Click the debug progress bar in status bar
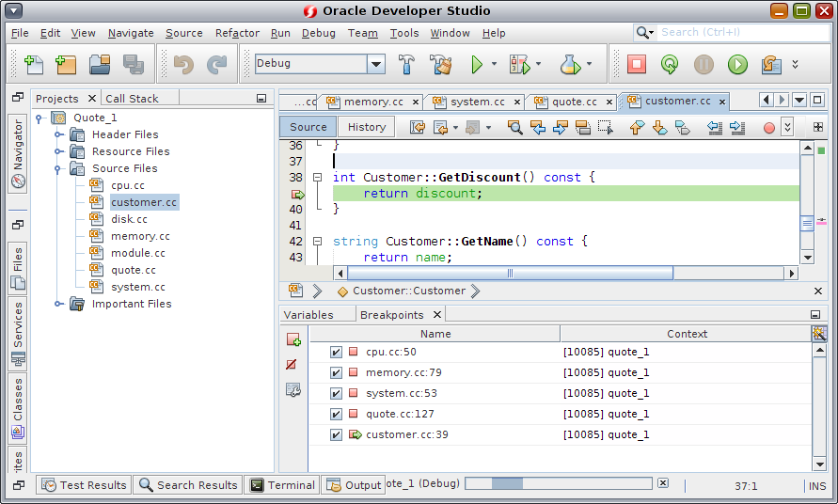Screen dimensions: 838x504 pyautogui.click(x=559, y=483)
